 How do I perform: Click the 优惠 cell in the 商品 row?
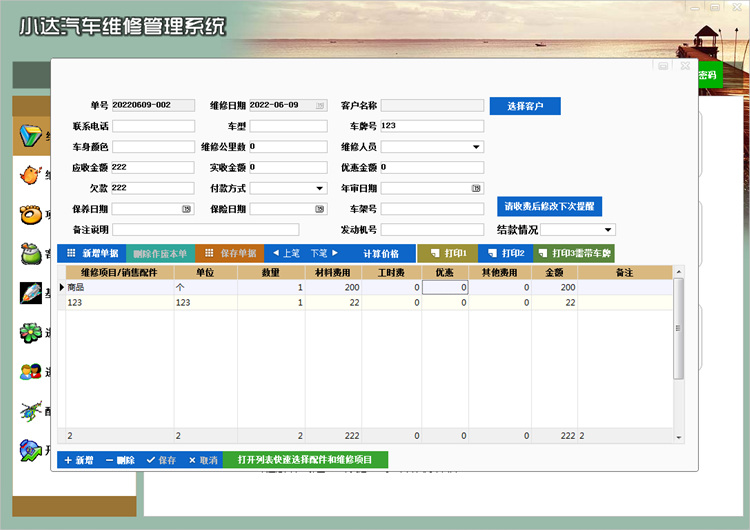pyautogui.click(x=445, y=287)
